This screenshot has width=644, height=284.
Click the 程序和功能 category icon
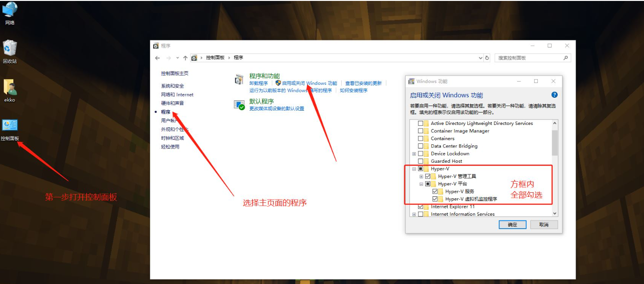pyautogui.click(x=239, y=80)
